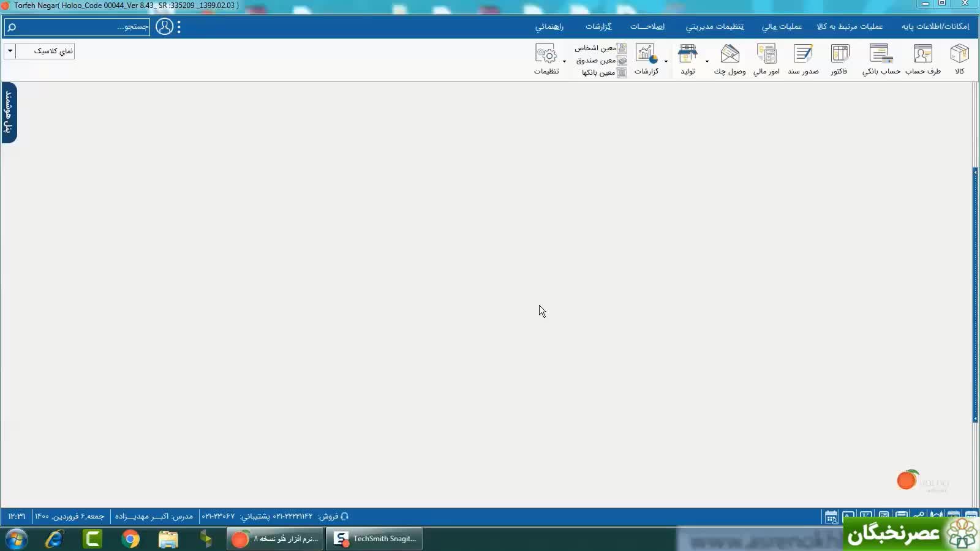Click the طرف حساب (contact account) icon

[922, 59]
